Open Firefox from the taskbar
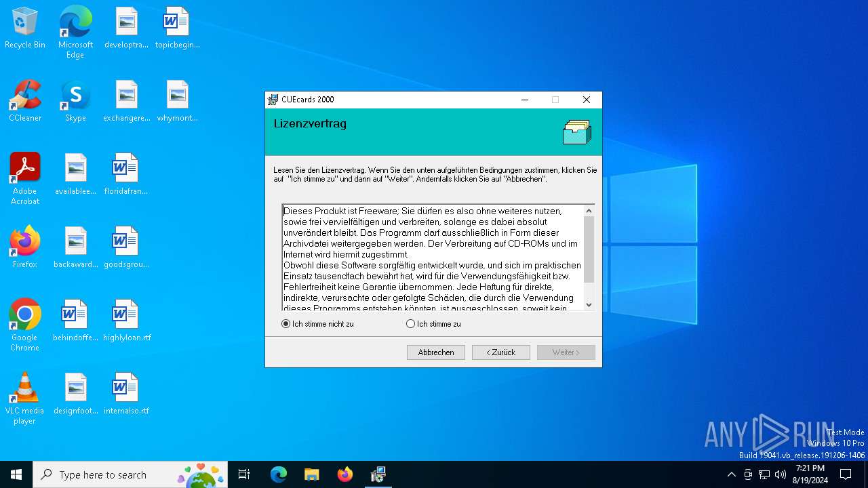868x488 pixels. click(344, 474)
